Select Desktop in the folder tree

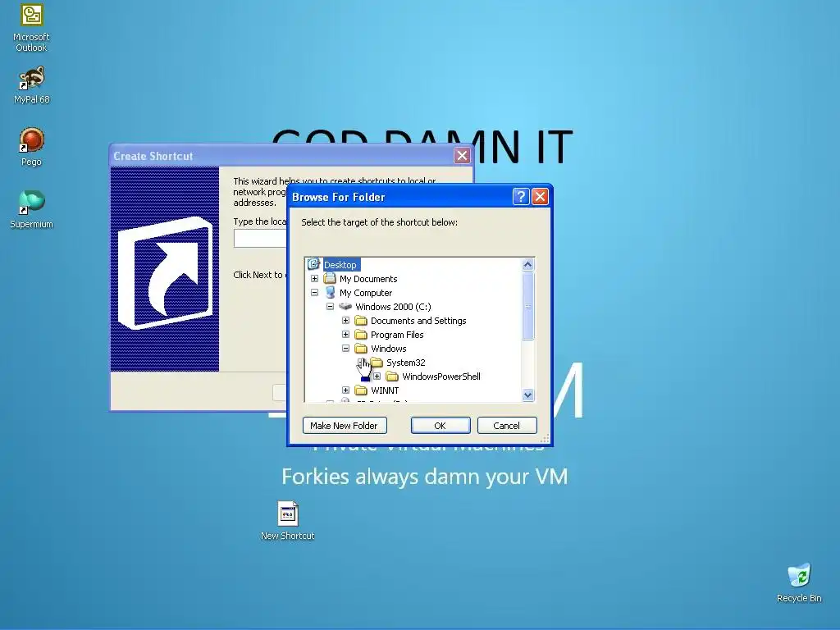click(340, 265)
